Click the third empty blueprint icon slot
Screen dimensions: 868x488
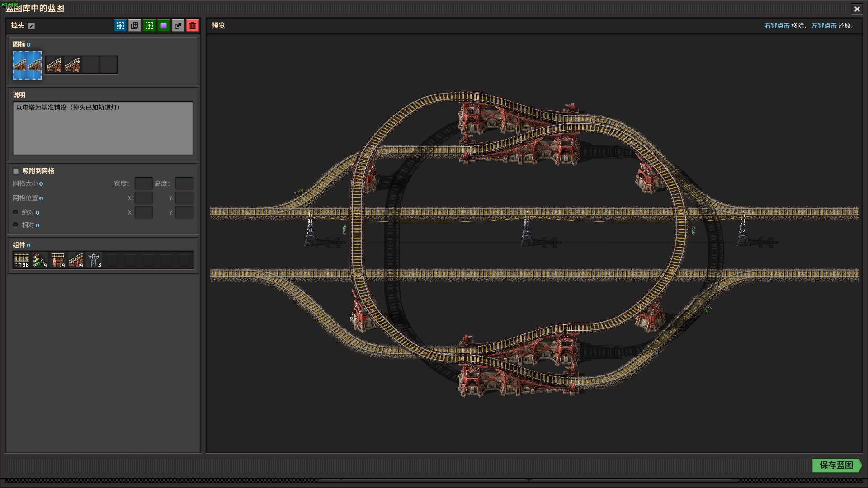click(x=90, y=65)
